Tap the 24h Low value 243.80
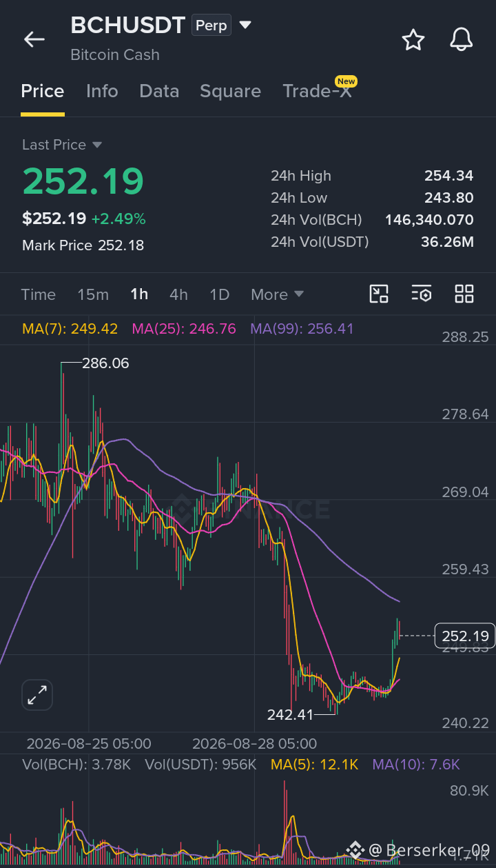This screenshot has height=868, width=496. pyautogui.click(x=449, y=198)
